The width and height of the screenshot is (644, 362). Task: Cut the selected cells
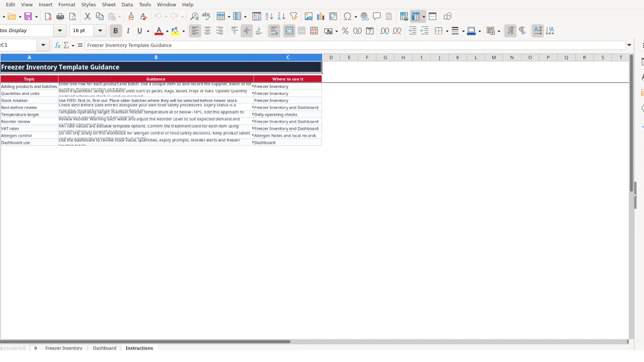click(x=87, y=17)
